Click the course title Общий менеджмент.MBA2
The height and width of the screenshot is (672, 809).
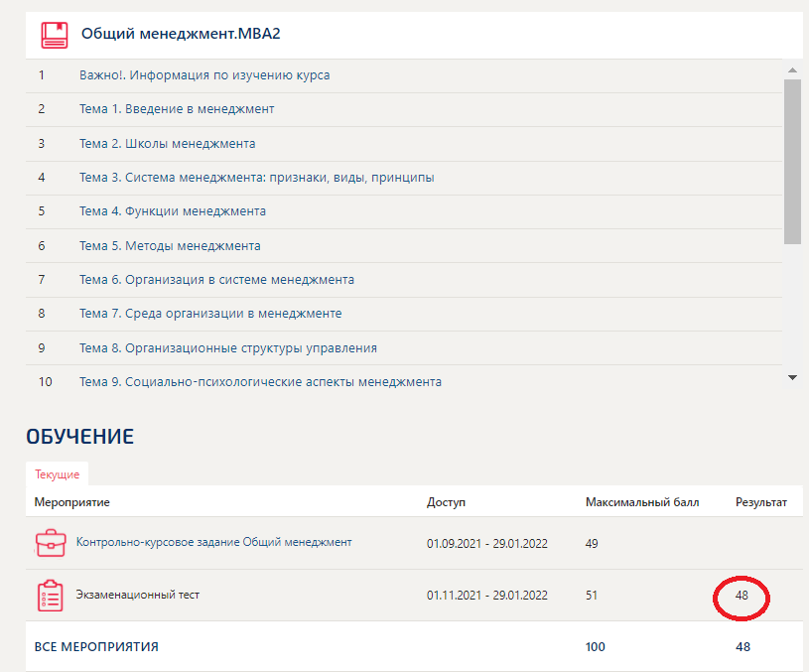click(x=181, y=34)
